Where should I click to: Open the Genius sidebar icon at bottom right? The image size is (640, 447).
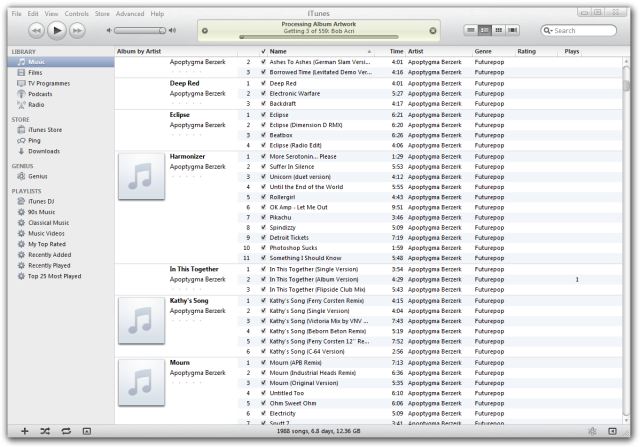point(592,431)
